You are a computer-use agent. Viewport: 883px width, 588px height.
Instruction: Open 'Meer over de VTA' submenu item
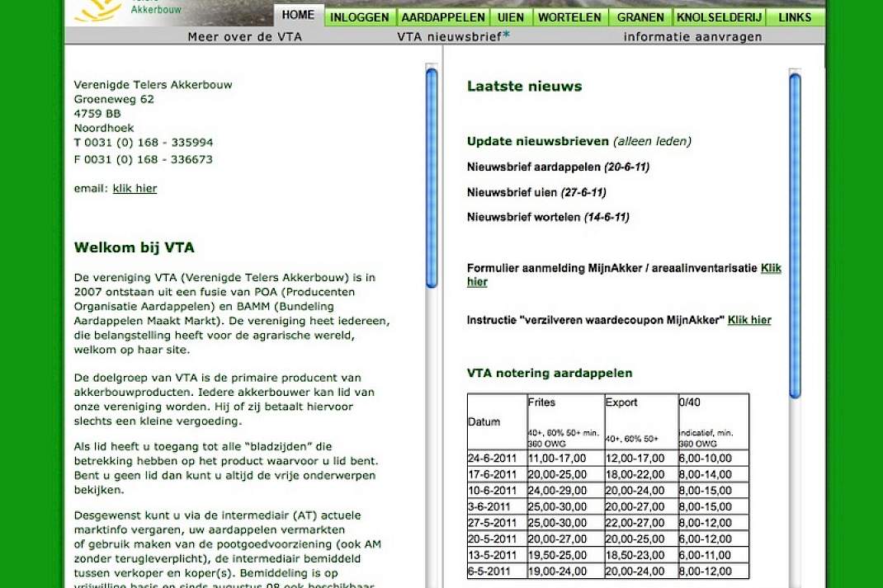pyautogui.click(x=245, y=36)
